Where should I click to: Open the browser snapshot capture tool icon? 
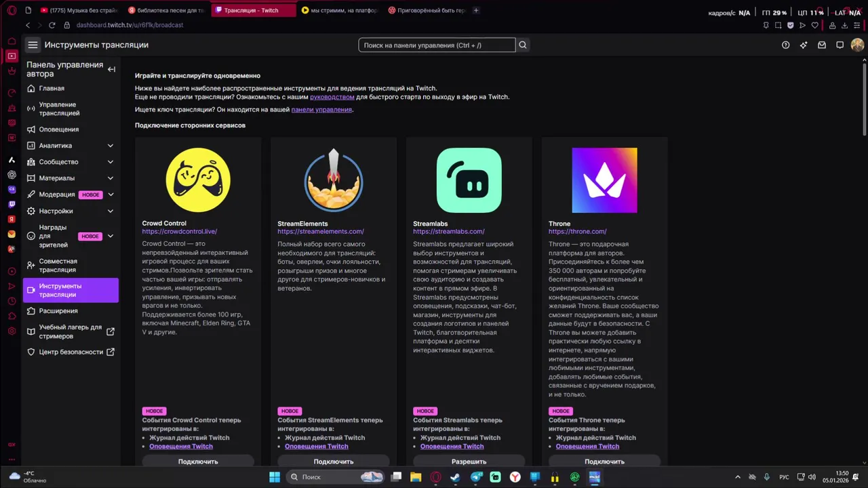pyautogui.click(x=778, y=25)
